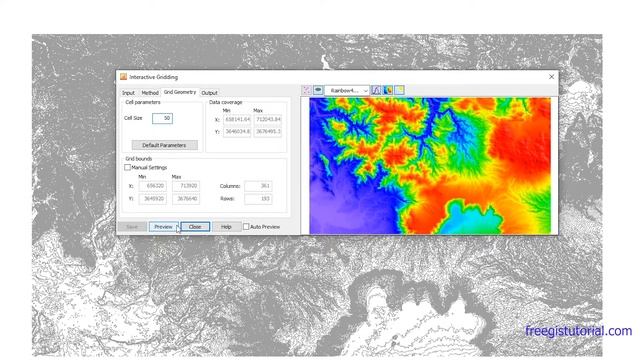Click the Close button
640x360 pixels.
coord(195,227)
